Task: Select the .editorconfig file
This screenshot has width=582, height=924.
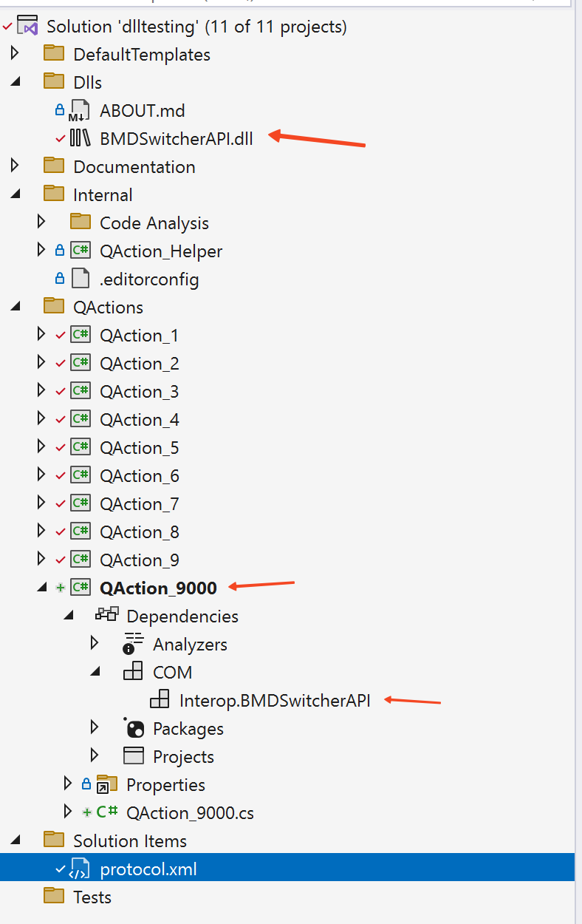Action: (148, 279)
